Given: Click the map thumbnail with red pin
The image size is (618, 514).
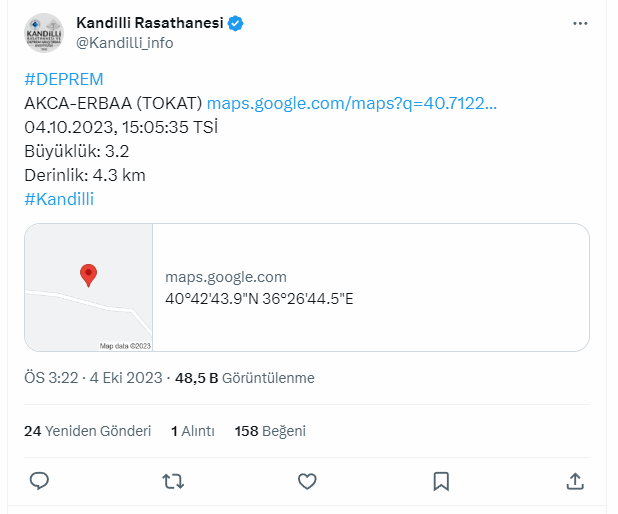Looking at the screenshot, I should pos(89,287).
